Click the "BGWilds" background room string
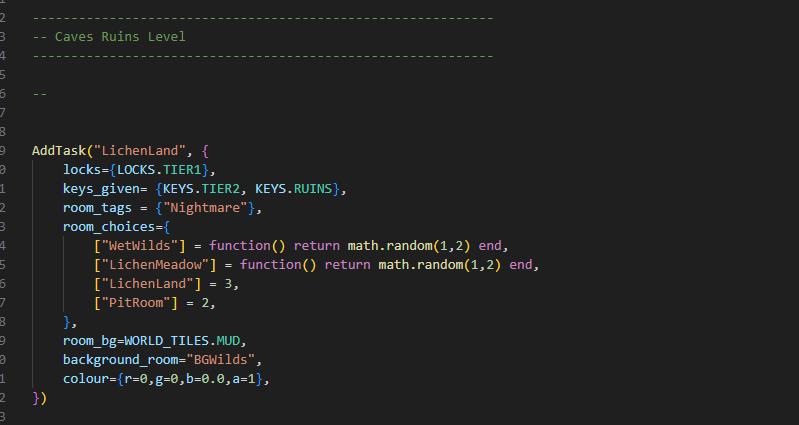Image resolution: width=799 pixels, height=425 pixels. 220,360
